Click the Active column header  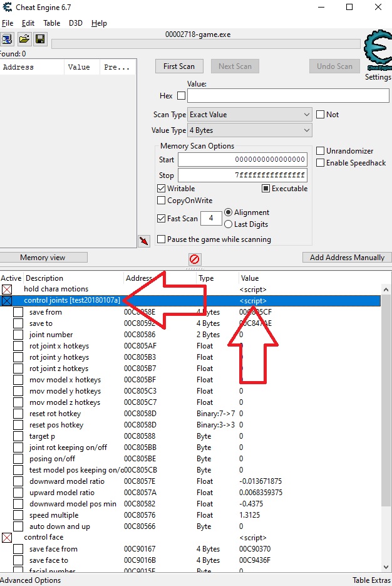[11, 278]
